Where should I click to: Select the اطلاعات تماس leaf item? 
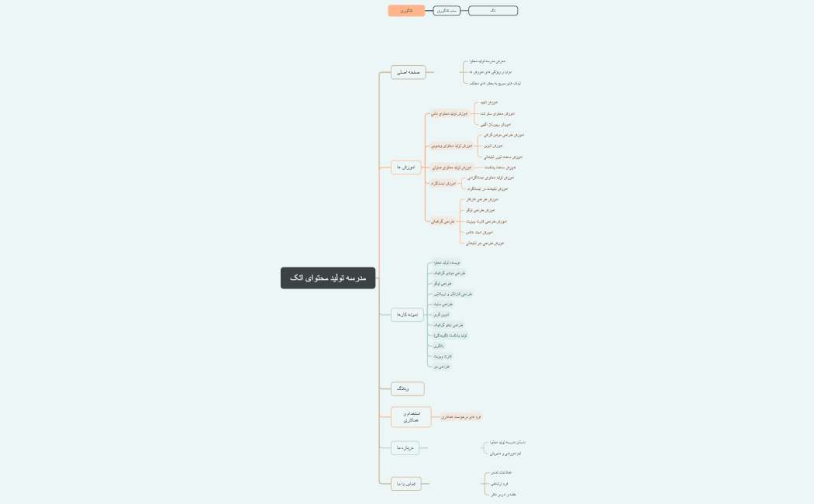(x=502, y=472)
